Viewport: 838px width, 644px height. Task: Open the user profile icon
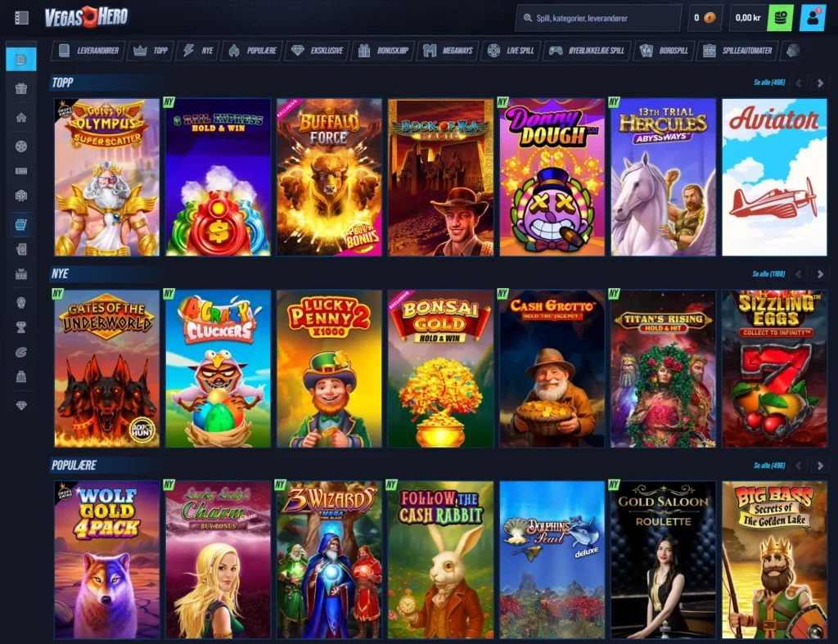(x=813, y=18)
